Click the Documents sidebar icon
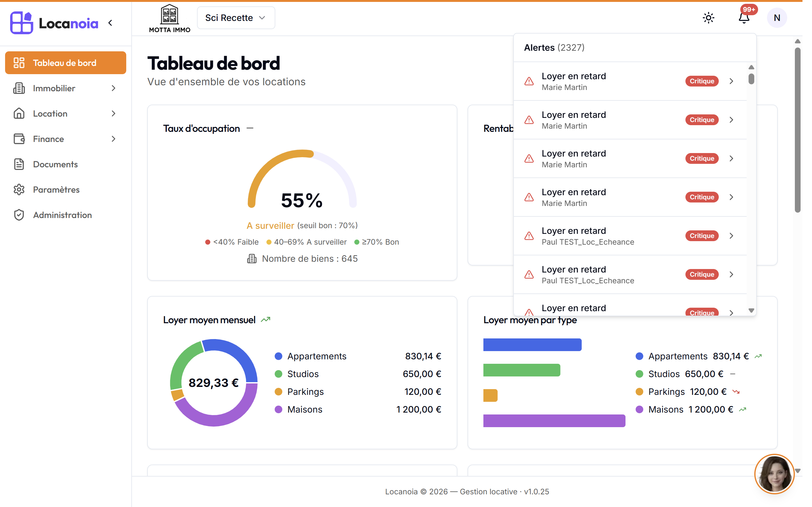This screenshot has height=507, width=812. (19, 164)
